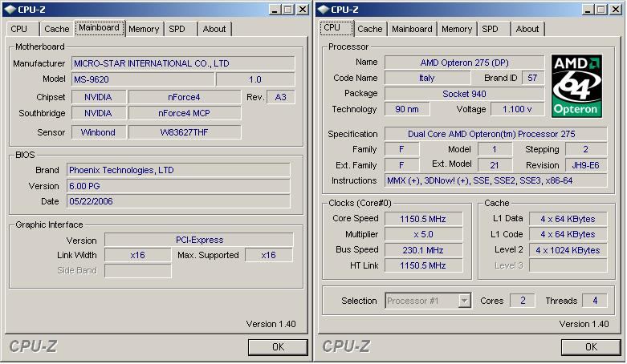Click the Stepping value 2
Viewport: 627px width, 364px height.
(x=586, y=149)
